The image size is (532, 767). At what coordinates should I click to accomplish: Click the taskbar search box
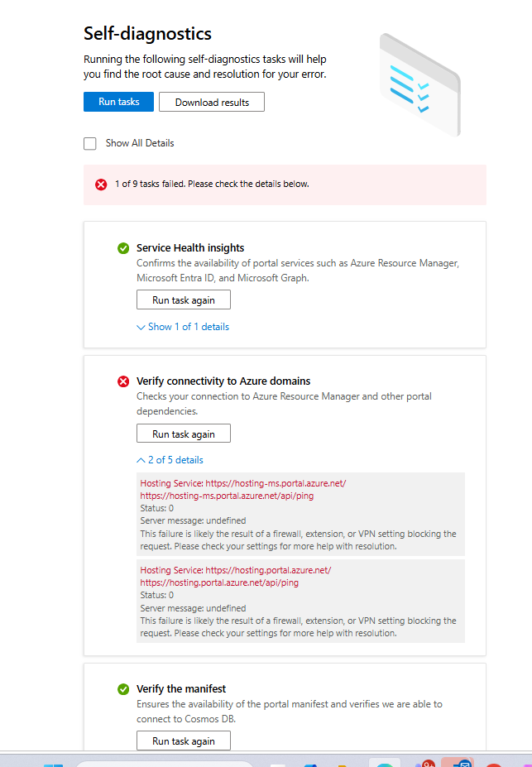coord(165,764)
